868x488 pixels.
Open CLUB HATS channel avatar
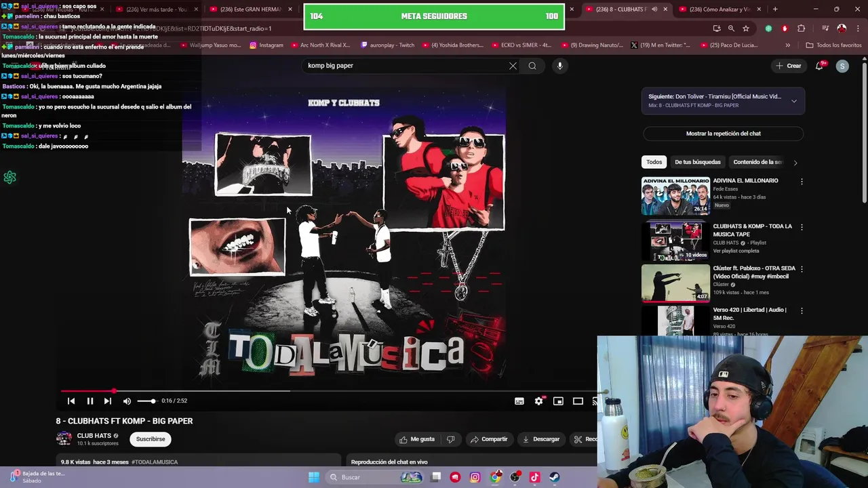click(64, 439)
